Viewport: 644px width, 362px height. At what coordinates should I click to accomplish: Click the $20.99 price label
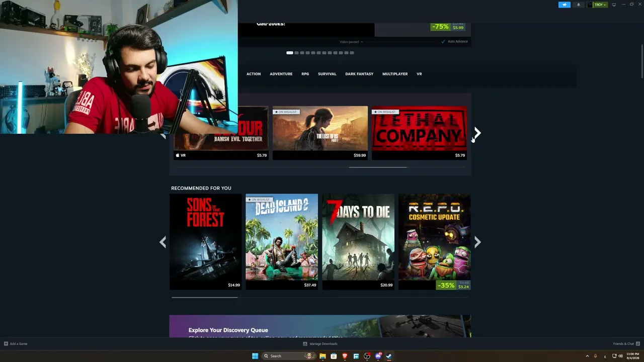386,285
